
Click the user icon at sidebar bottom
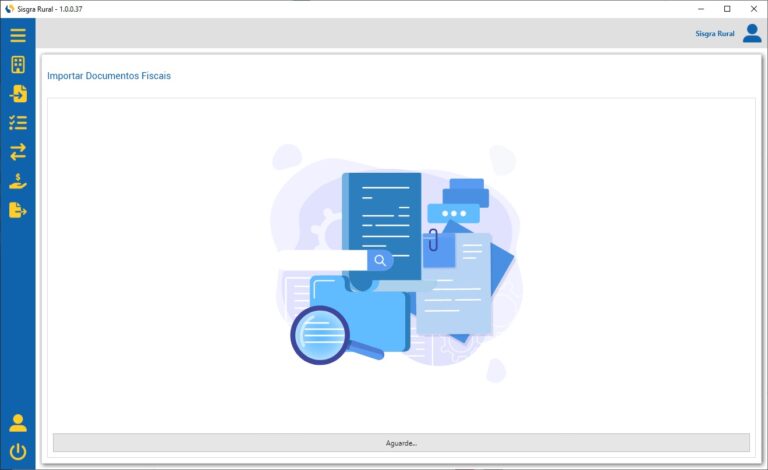click(x=18, y=422)
